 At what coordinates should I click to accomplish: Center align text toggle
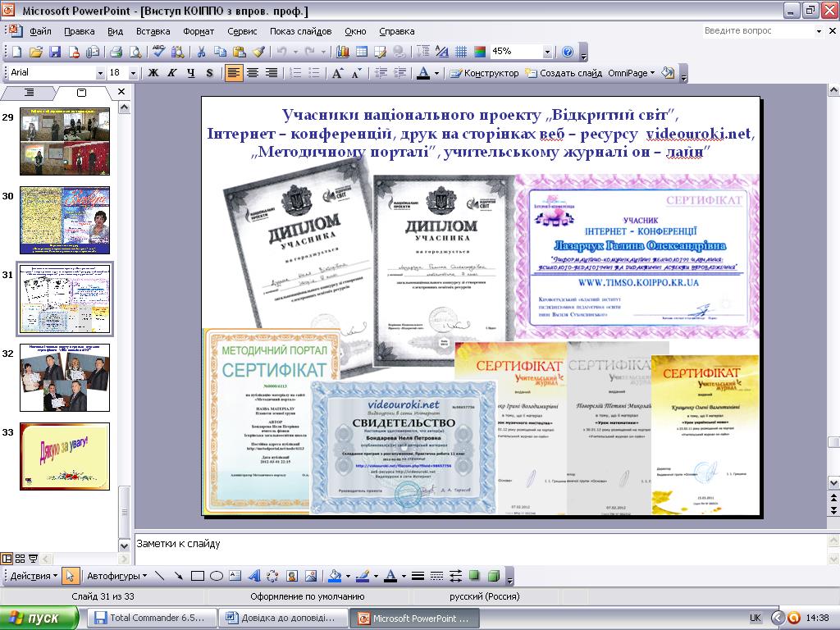[x=253, y=73]
